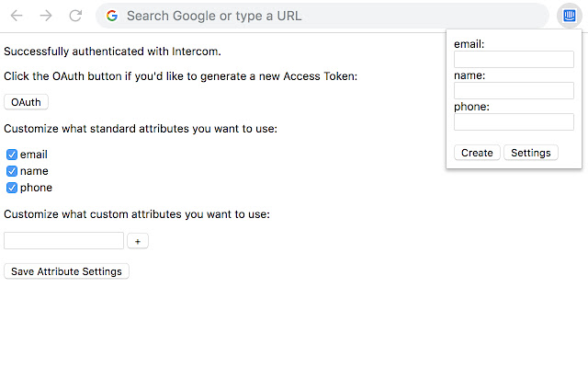Focus the popup email input field
Image resolution: width=588 pixels, height=368 pixels.
514,60
